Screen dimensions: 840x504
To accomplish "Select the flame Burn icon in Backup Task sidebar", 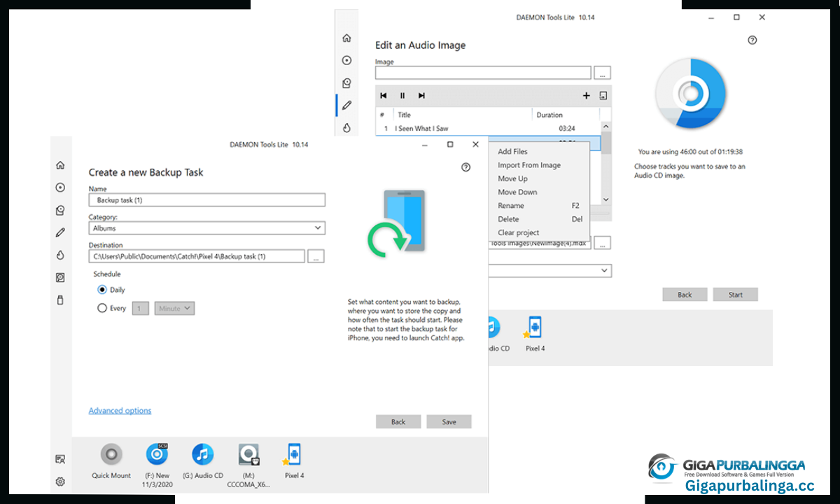I will pyautogui.click(x=60, y=255).
